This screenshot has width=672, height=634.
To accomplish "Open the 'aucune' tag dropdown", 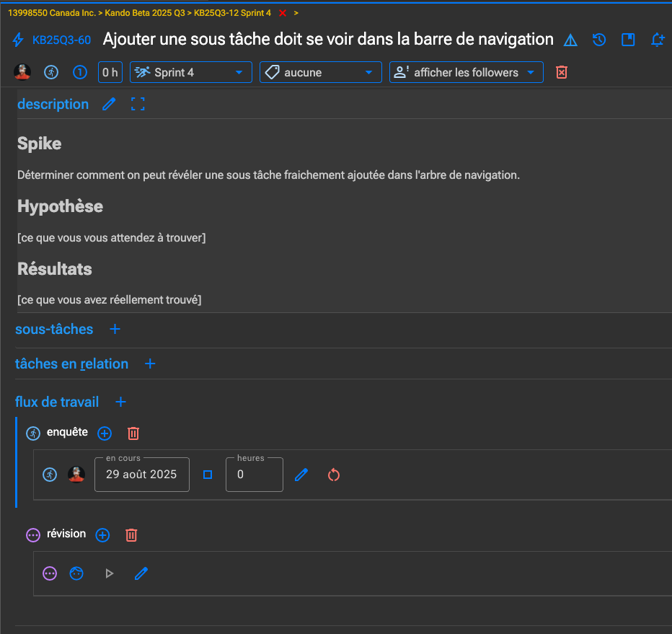I will [x=320, y=72].
